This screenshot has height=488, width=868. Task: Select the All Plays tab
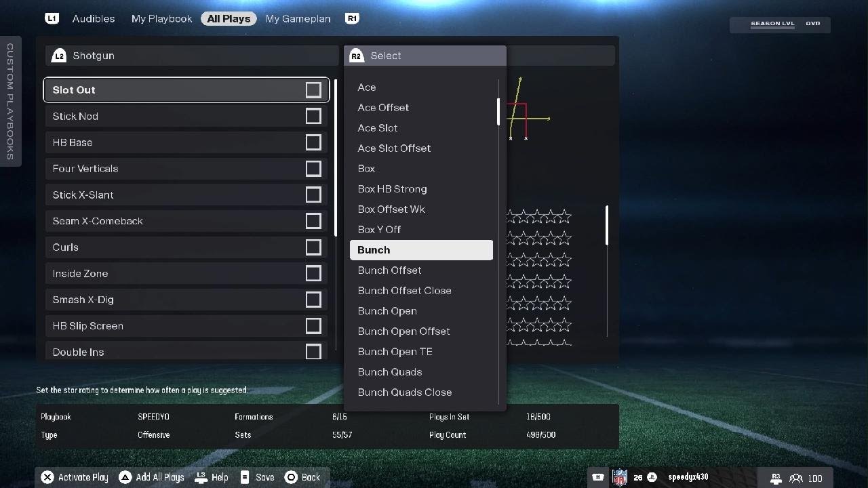pos(229,18)
